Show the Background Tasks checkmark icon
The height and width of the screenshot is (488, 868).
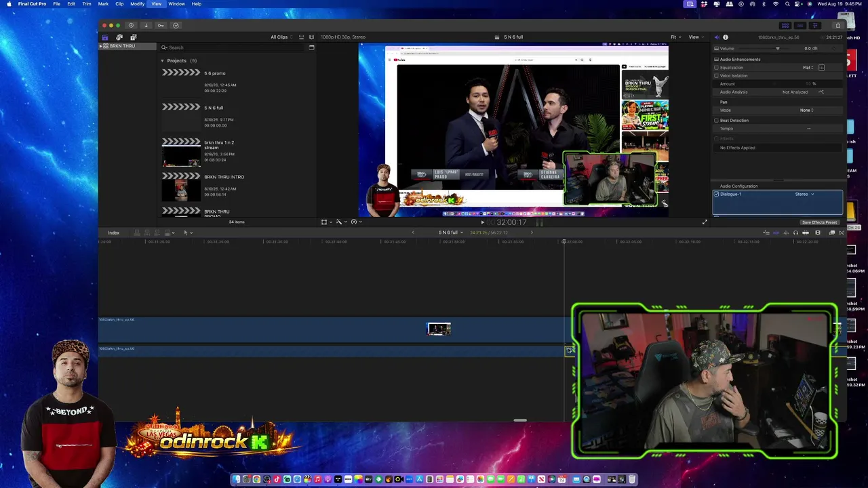tap(176, 26)
